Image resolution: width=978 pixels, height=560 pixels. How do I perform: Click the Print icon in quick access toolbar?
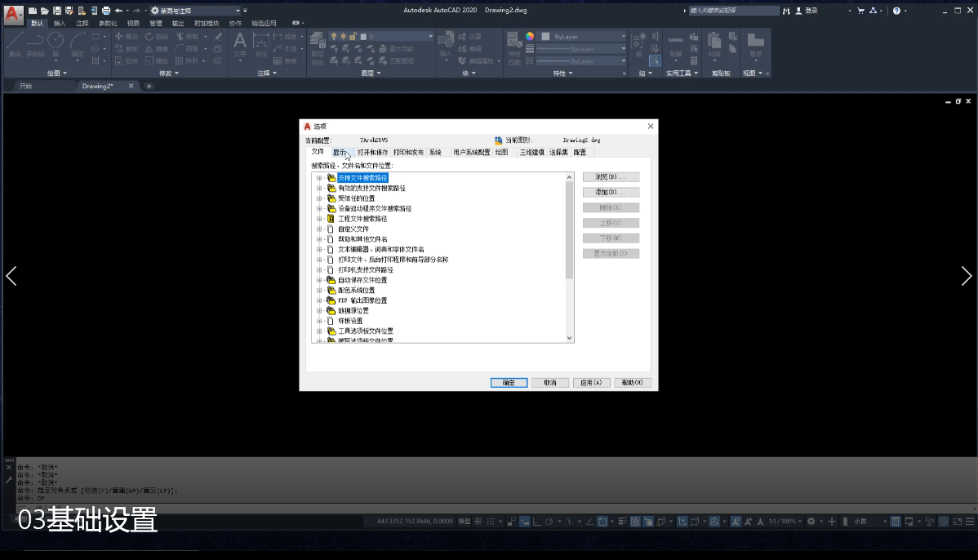106,11
